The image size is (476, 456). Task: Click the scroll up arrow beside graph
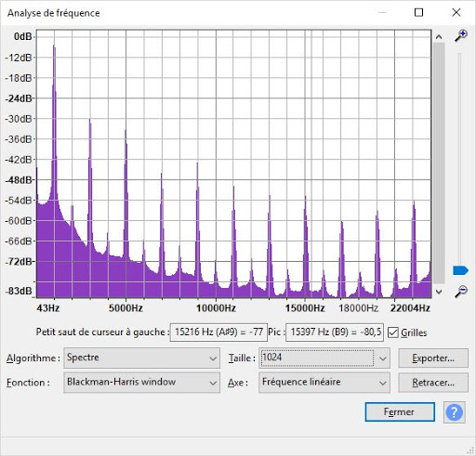pos(439,37)
